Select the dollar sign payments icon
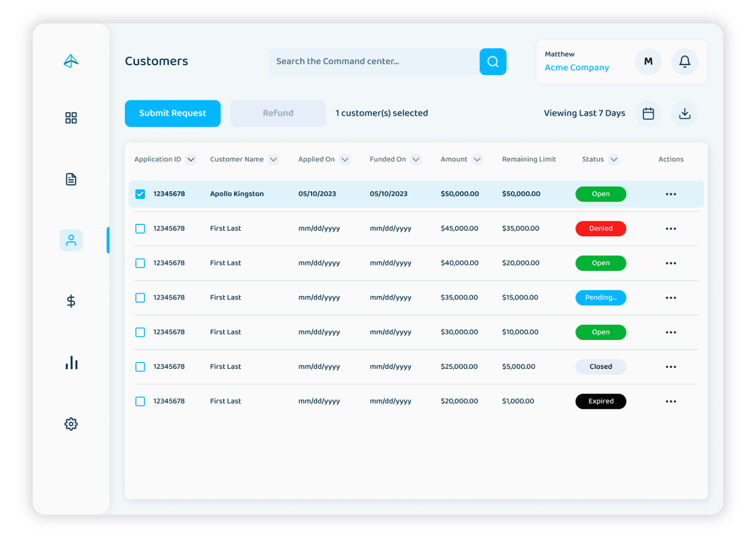 click(x=71, y=301)
